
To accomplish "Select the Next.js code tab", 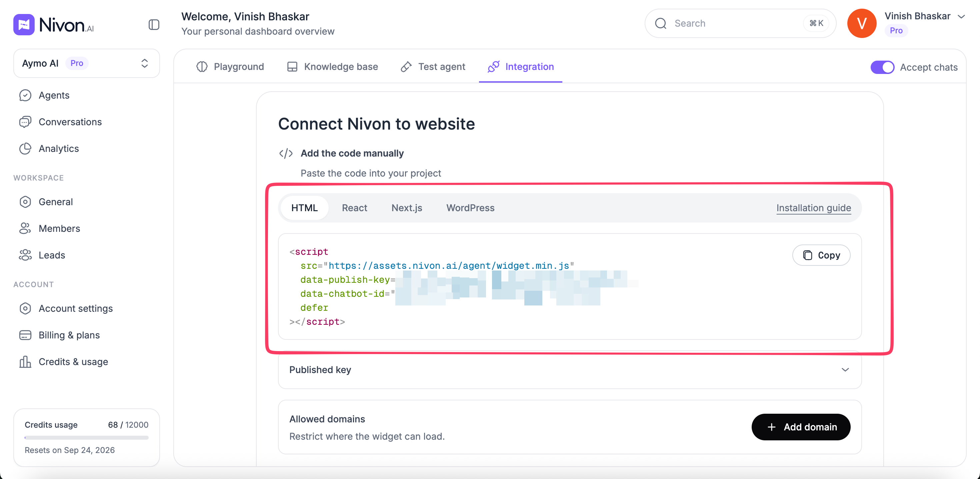I will [407, 208].
